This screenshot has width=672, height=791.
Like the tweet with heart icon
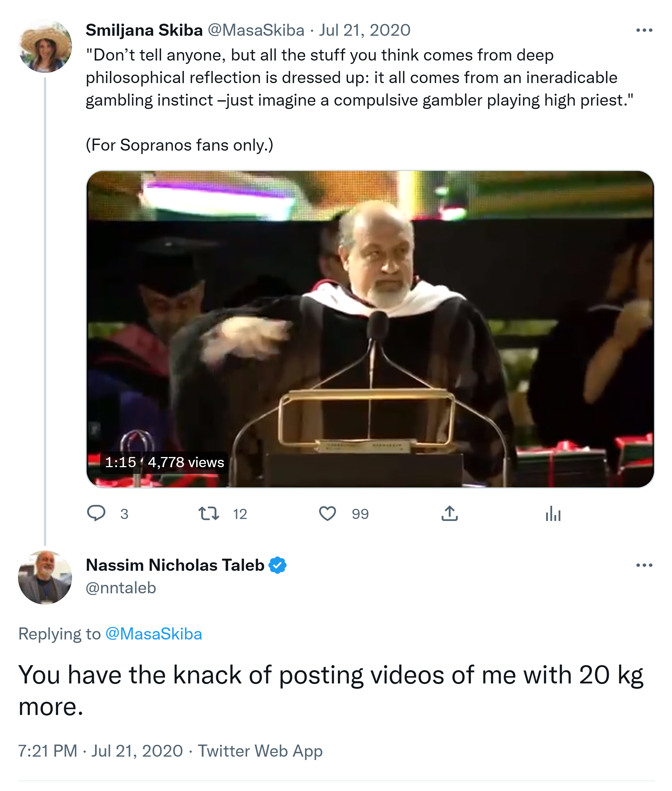[327, 513]
